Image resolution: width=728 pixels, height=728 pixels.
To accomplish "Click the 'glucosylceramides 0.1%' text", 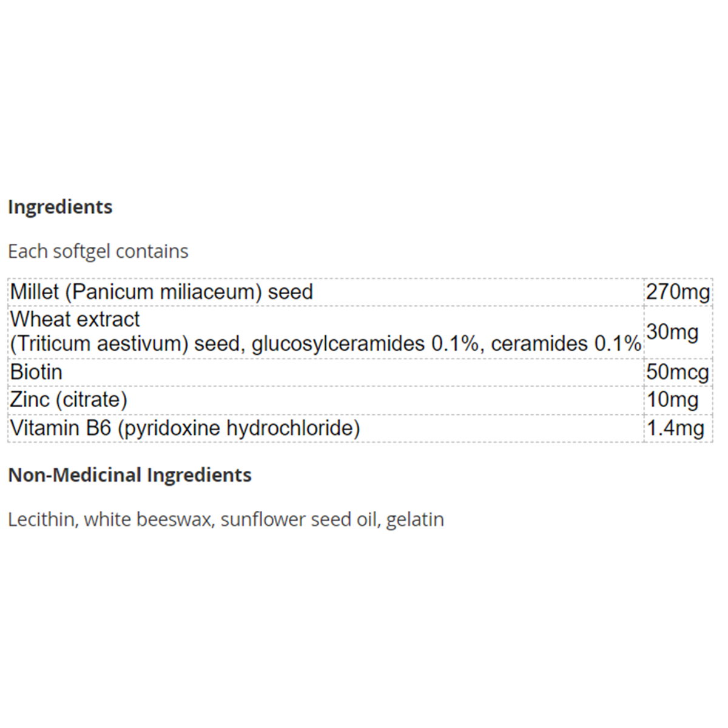I will pos(365,344).
